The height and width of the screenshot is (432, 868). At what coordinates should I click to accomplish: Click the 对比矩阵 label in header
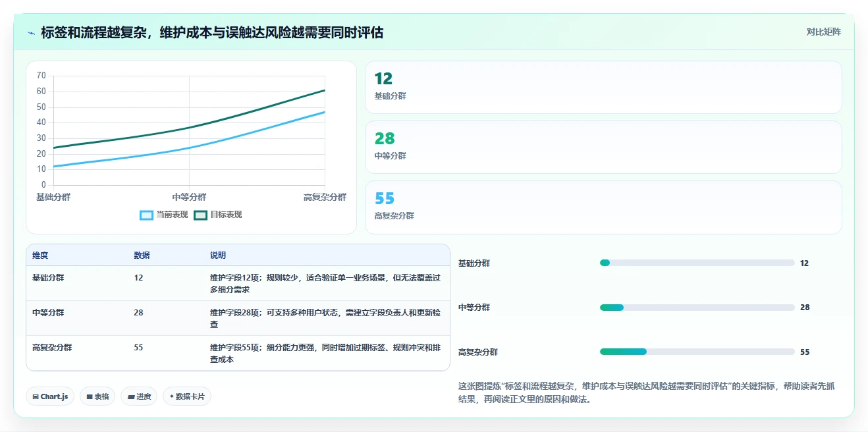pos(823,32)
